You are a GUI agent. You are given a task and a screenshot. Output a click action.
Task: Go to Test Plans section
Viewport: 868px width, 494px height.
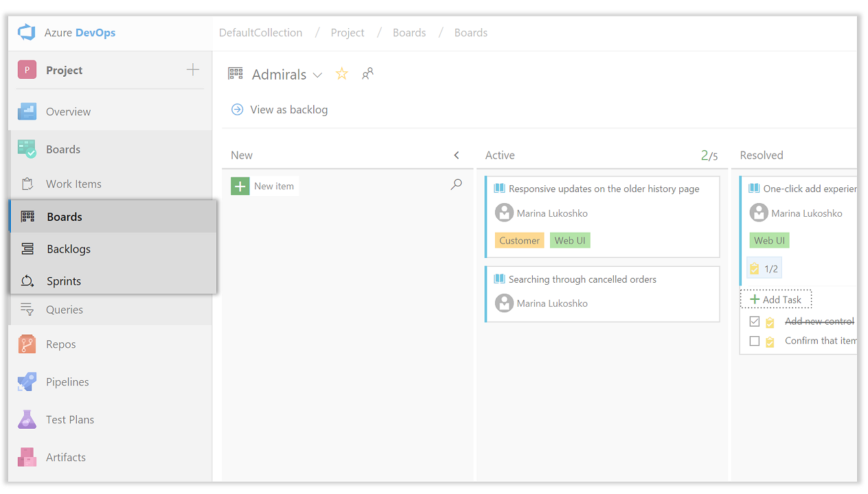point(69,420)
